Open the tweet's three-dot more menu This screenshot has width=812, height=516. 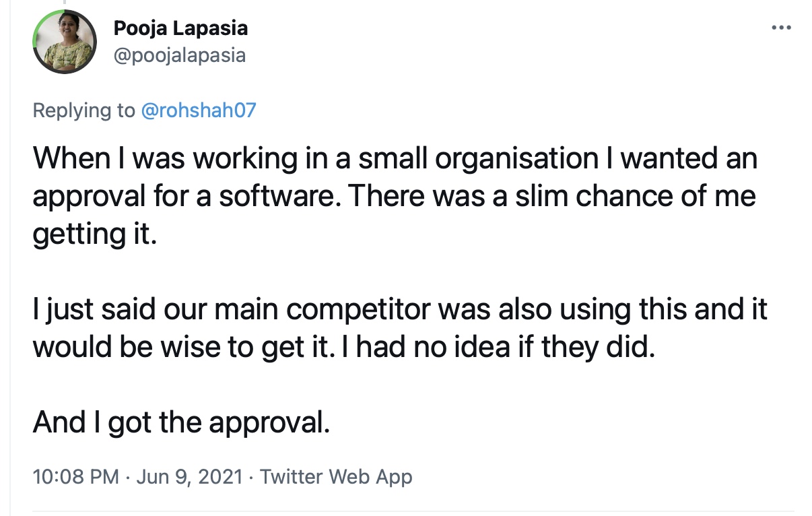click(781, 28)
